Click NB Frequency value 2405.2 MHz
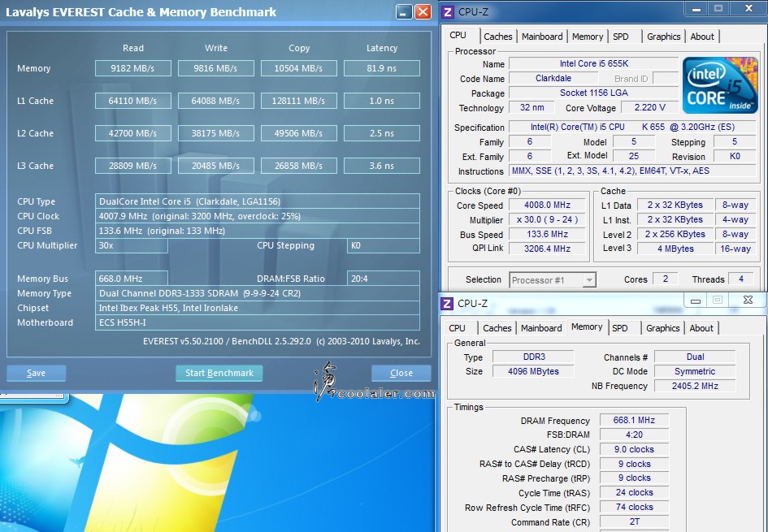 click(695, 386)
